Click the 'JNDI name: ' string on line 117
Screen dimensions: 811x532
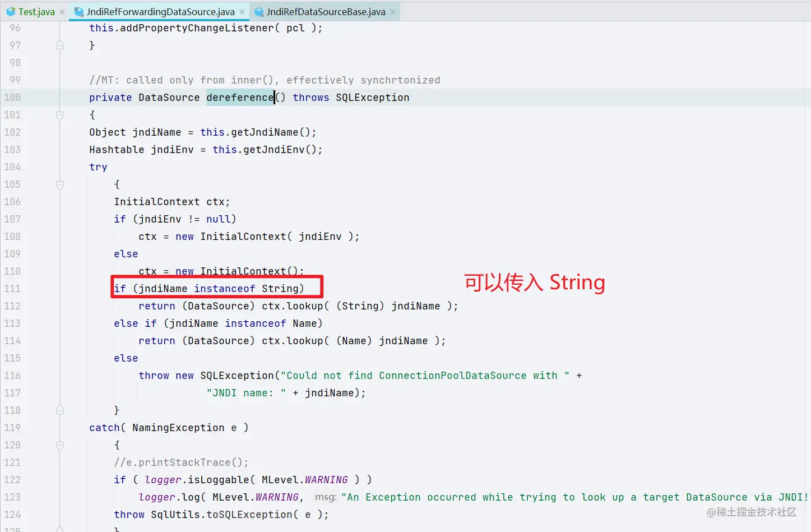pyautogui.click(x=246, y=393)
